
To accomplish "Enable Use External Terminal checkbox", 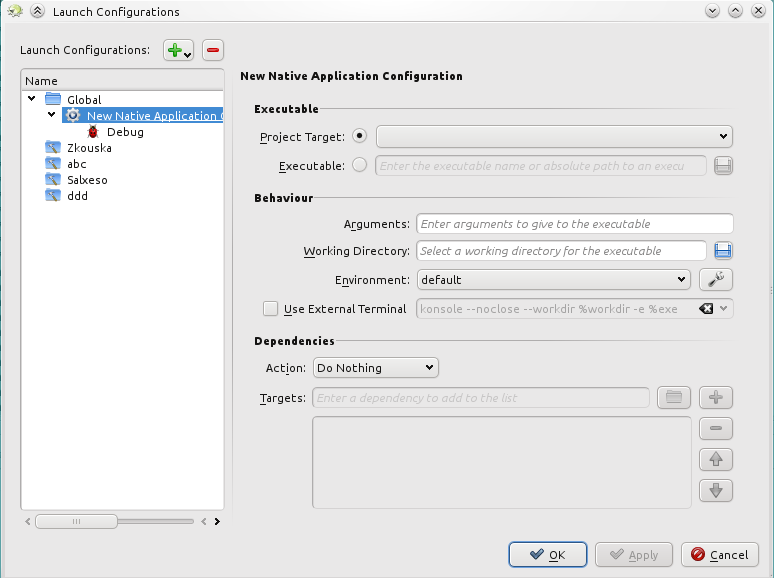I will (x=270, y=309).
